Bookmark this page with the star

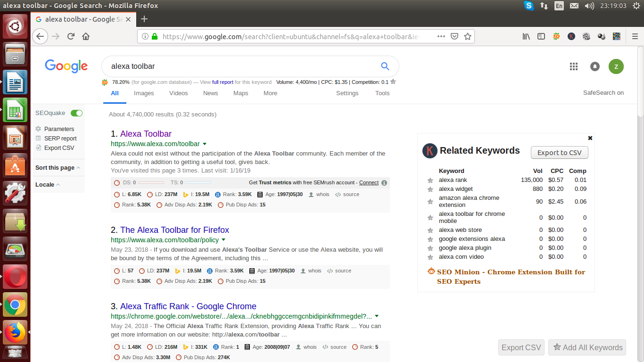[468, 36]
